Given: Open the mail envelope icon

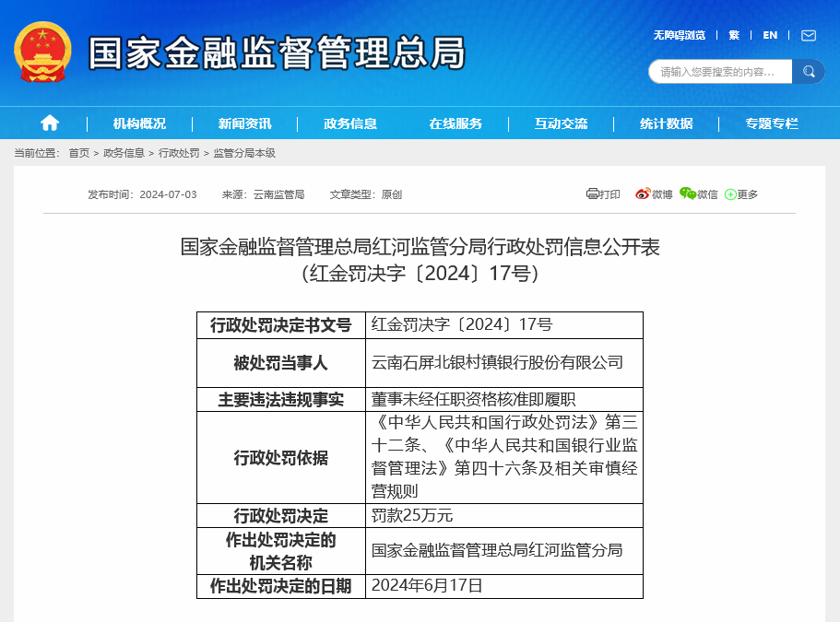Looking at the screenshot, I should [809, 35].
